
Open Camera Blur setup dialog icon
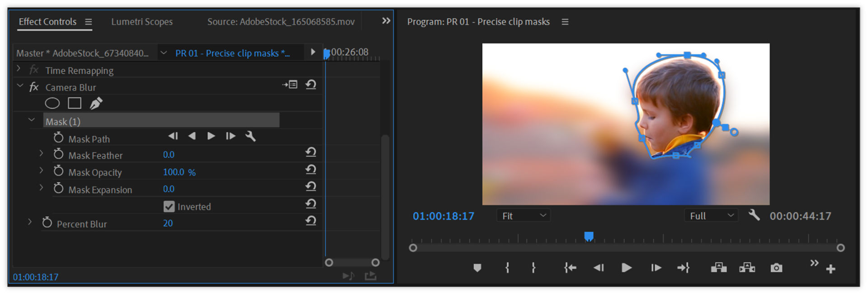[x=290, y=85]
